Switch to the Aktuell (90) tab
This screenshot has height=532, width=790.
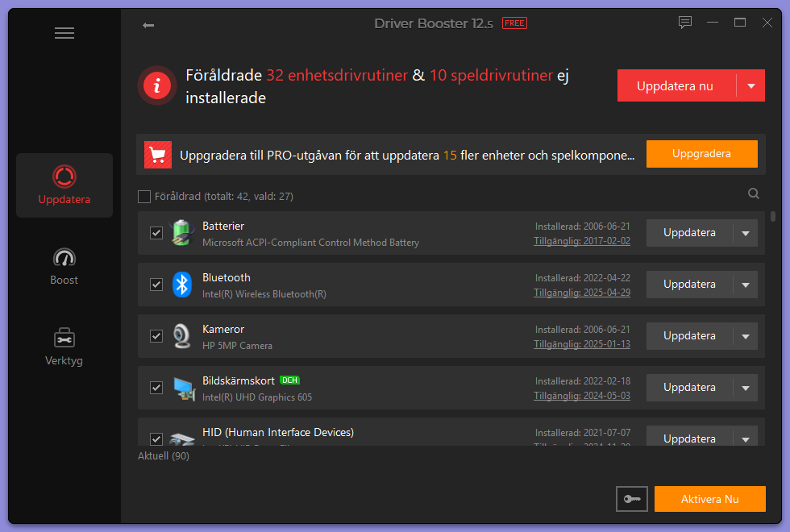coord(163,455)
